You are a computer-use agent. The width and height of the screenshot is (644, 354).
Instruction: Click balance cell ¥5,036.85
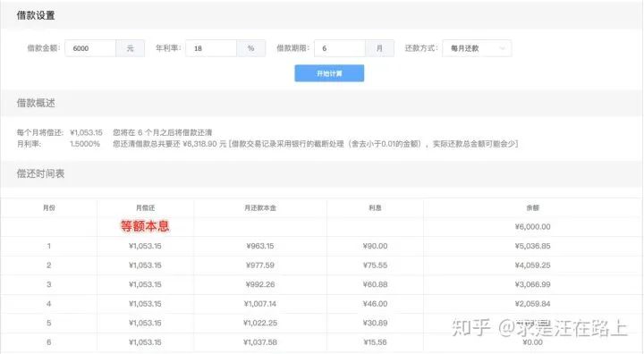coord(533,246)
